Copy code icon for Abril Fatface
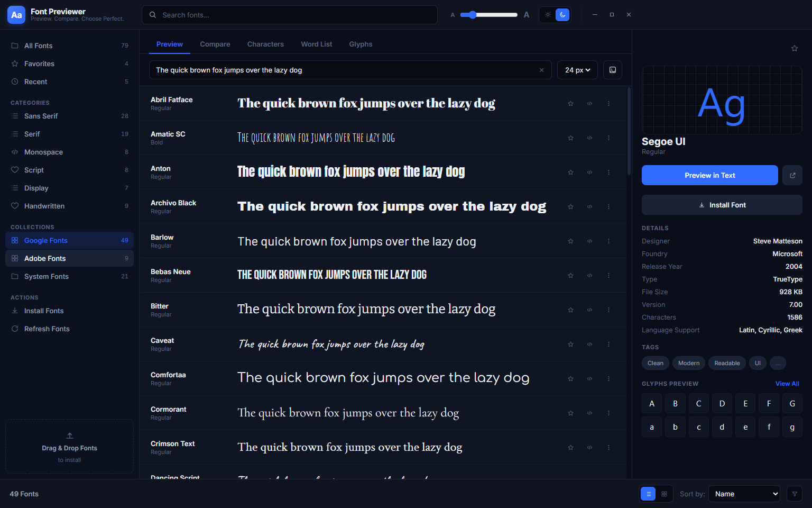The height and width of the screenshot is (508, 812). click(x=589, y=103)
